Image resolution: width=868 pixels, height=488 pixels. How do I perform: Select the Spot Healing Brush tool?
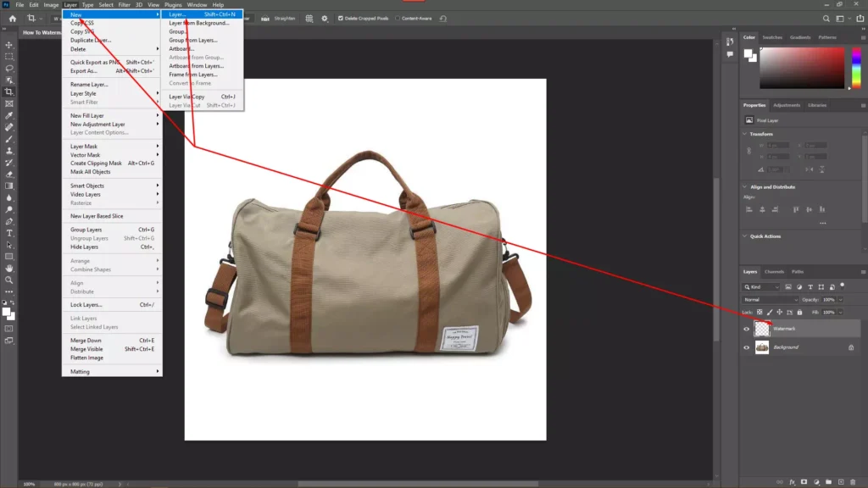tap(8, 127)
